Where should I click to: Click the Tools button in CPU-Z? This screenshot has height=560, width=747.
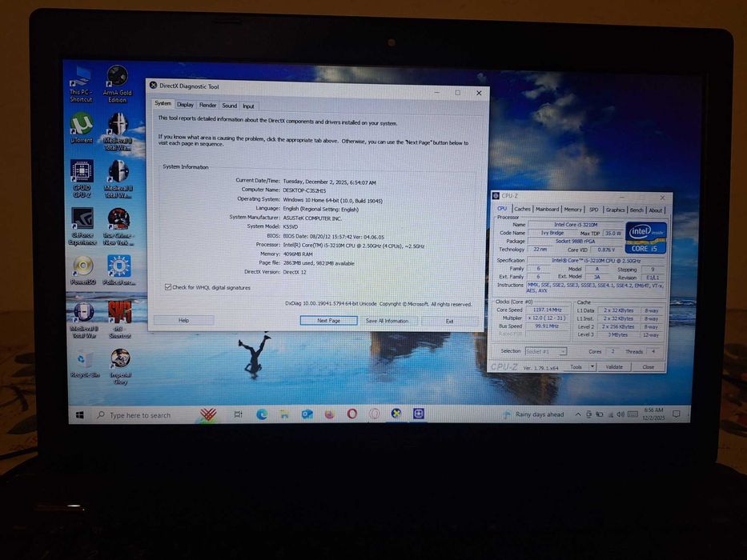click(x=576, y=366)
